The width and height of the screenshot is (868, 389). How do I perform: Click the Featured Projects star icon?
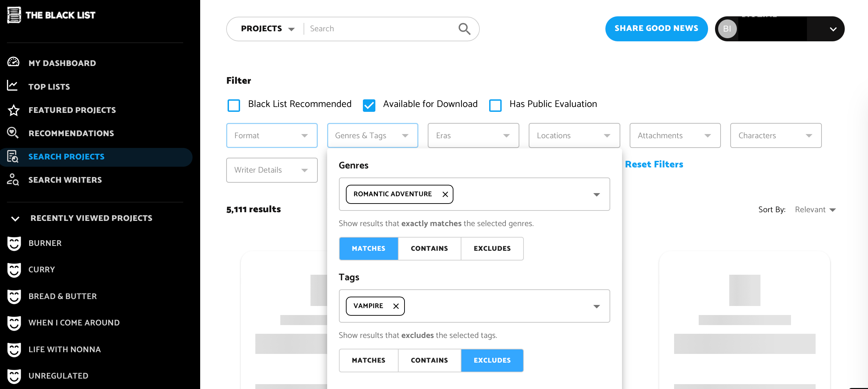pyautogui.click(x=14, y=110)
